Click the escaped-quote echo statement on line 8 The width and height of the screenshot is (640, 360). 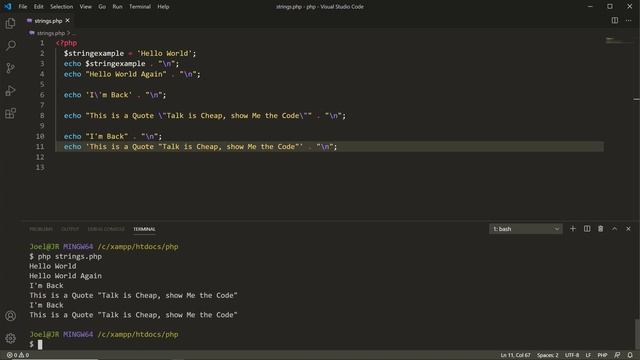(204, 116)
